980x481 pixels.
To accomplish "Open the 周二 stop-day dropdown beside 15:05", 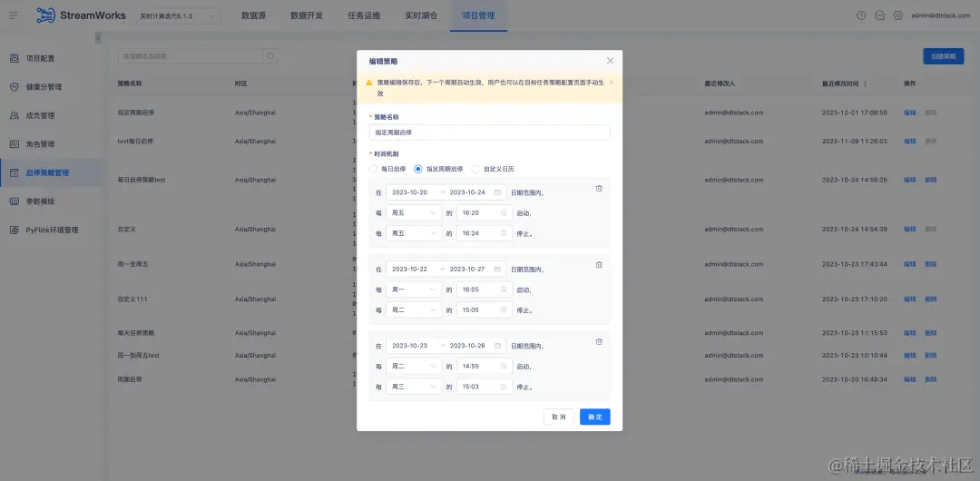I will (414, 310).
